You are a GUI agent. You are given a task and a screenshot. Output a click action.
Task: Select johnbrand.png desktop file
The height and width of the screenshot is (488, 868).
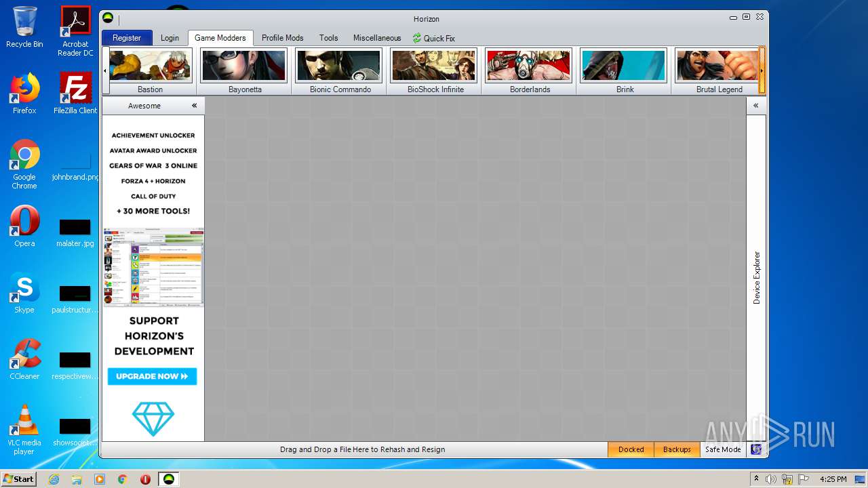click(x=75, y=167)
